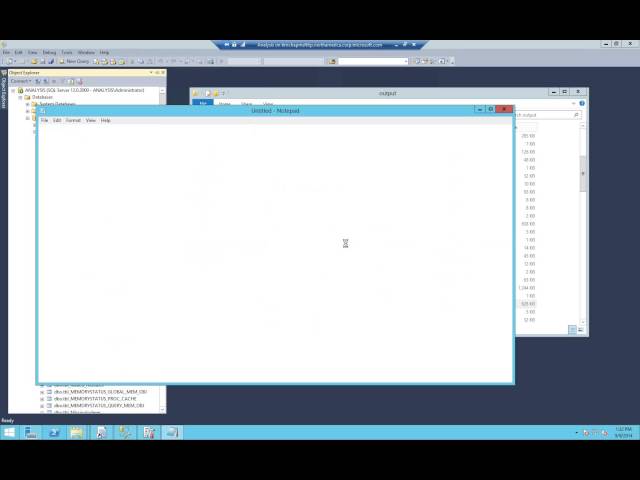Select the Databases folder in Object Explorer
Image resolution: width=640 pixels, height=480 pixels.
42,97
